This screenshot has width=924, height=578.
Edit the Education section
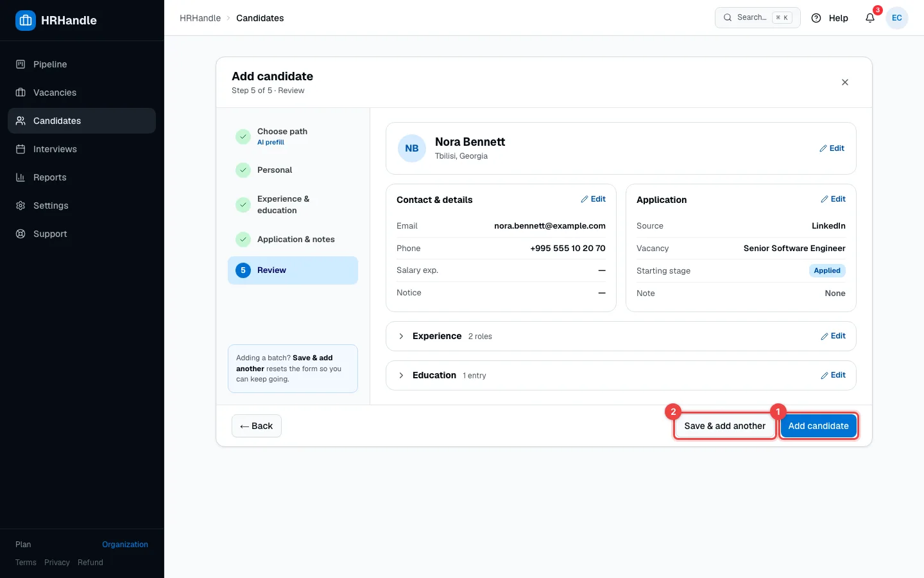point(833,375)
